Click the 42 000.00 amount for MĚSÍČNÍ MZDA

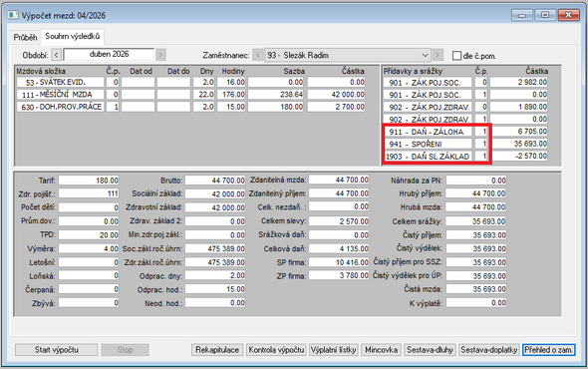click(x=337, y=95)
